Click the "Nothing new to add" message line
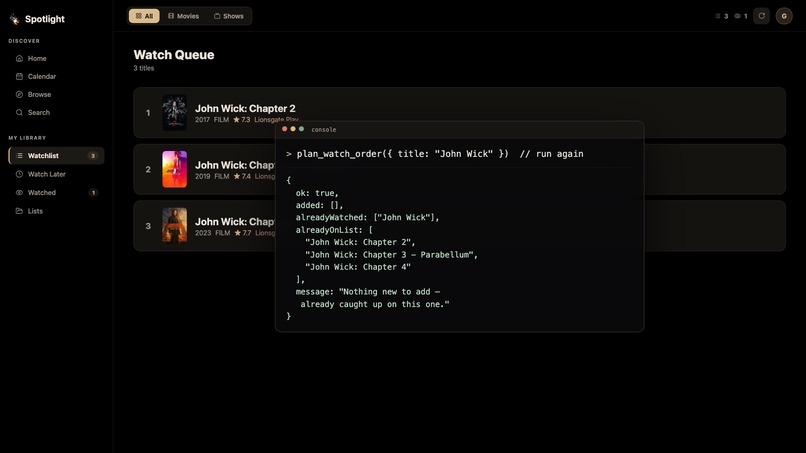 click(x=368, y=292)
